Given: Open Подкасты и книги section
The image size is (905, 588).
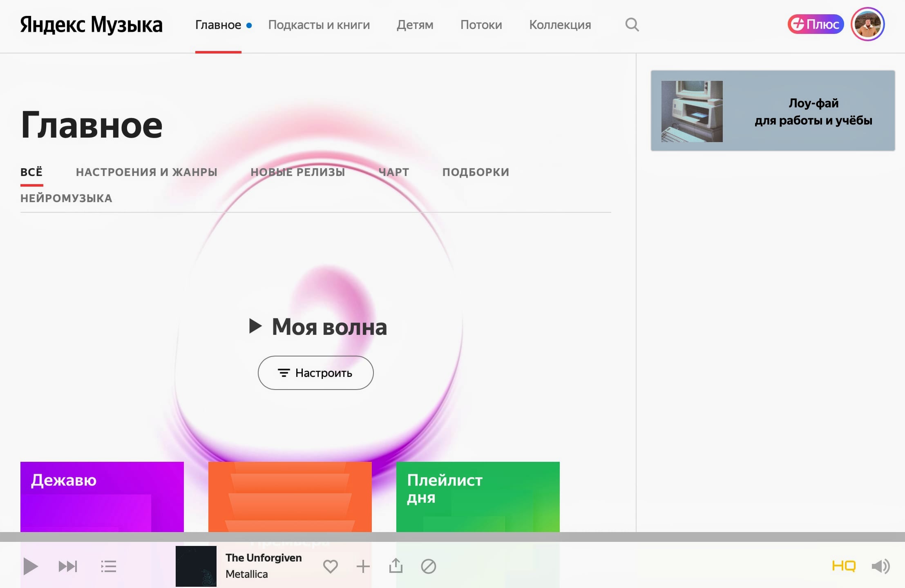Looking at the screenshot, I should click(x=319, y=25).
